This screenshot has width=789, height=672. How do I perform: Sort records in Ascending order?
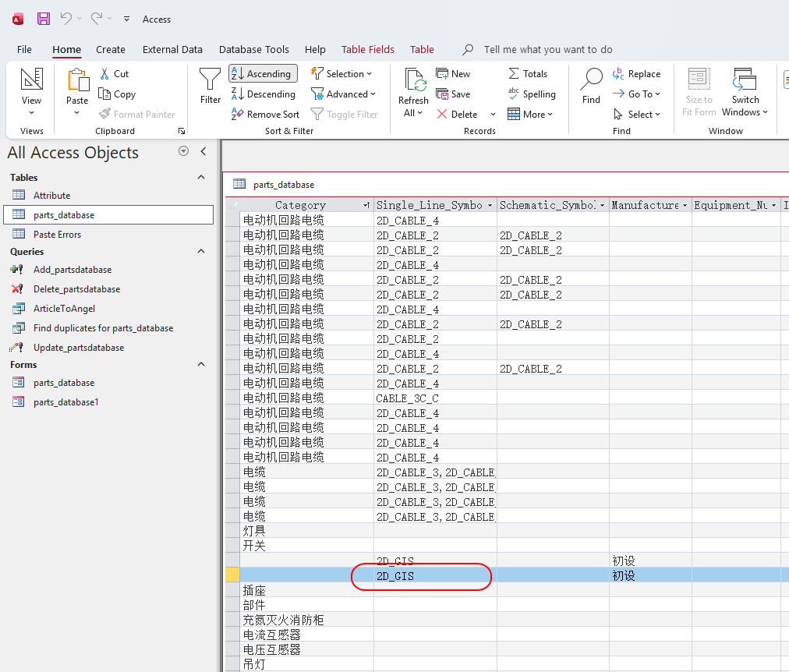point(263,74)
